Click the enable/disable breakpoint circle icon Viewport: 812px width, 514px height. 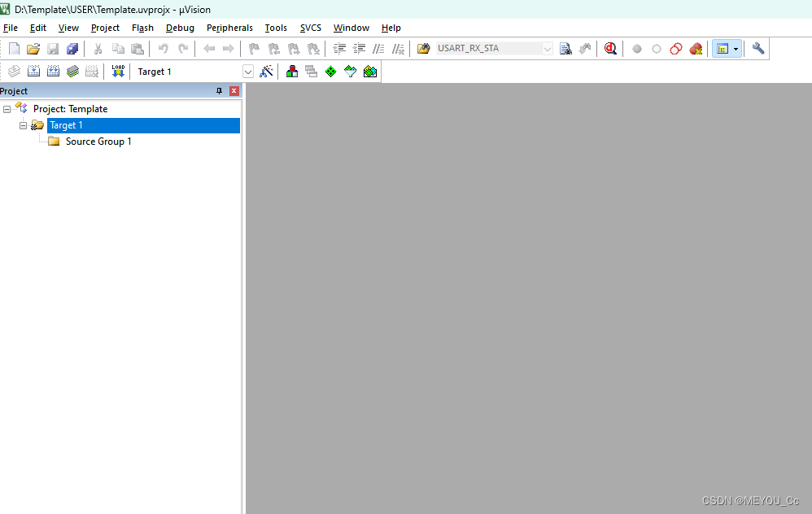click(656, 49)
